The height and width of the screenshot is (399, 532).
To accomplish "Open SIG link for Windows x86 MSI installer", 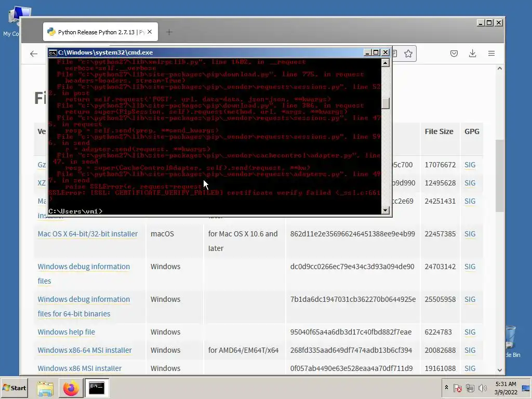I will [x=470, y=368].
